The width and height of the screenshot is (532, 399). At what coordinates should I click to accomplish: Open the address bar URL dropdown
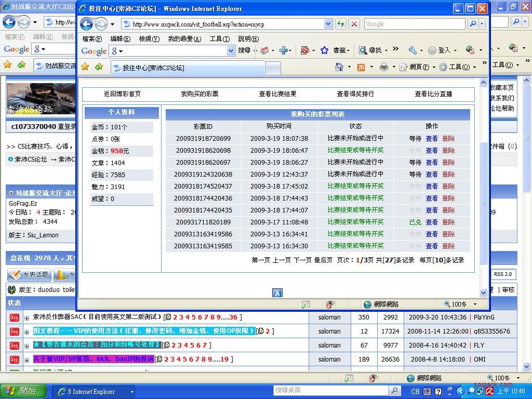coord(328,23)
